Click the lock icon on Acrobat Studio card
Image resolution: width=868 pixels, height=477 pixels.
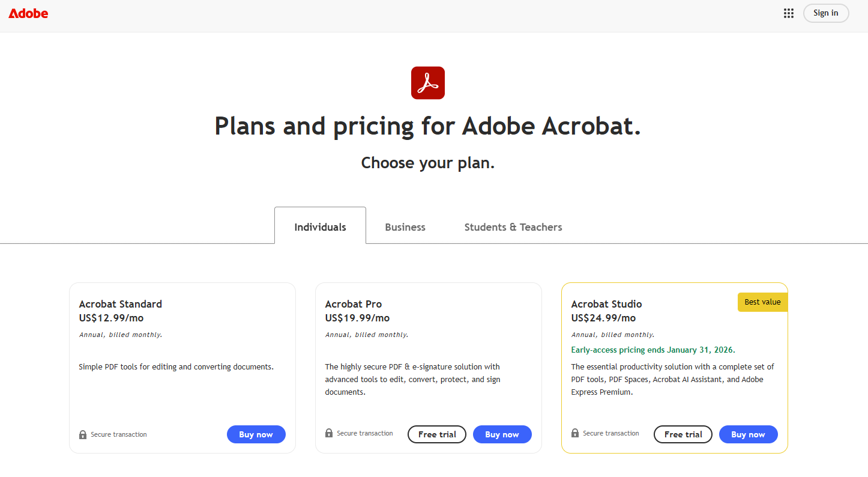click(x=574, y=433)
